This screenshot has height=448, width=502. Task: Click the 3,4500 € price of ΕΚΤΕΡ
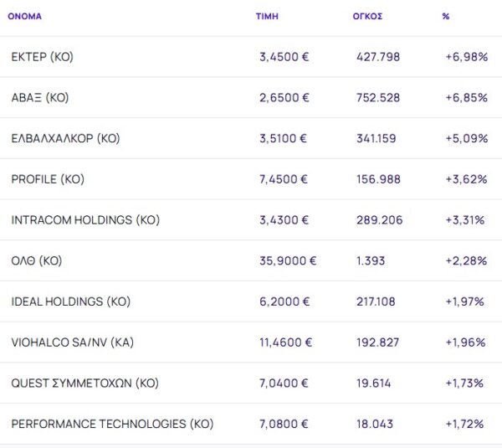pyautogui.click(x=284, y=57)
